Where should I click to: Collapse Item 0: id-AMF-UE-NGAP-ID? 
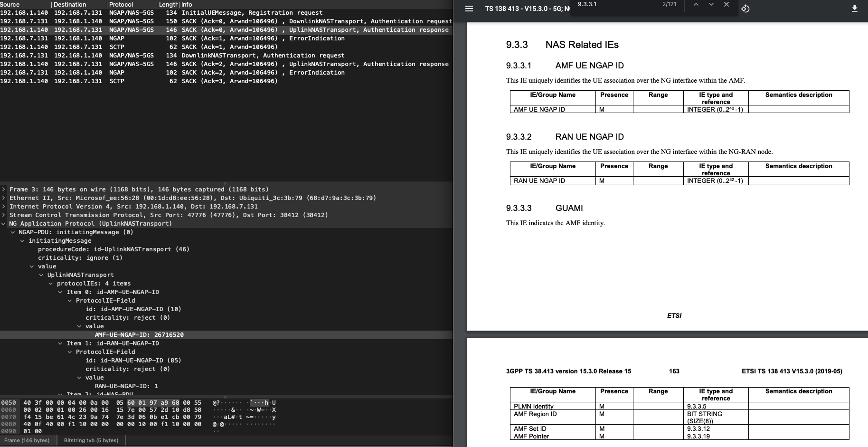tap(59, 292)
